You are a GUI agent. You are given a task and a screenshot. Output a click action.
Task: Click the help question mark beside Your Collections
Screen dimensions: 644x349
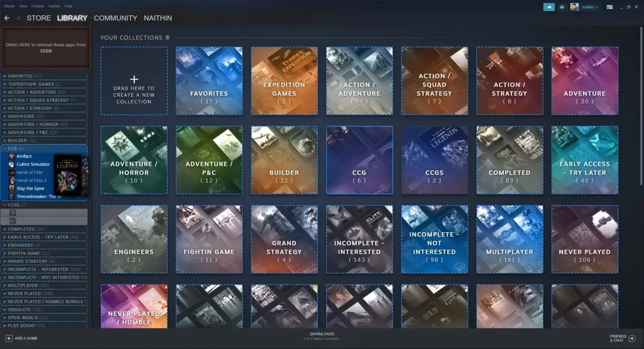tap(167, 38)
